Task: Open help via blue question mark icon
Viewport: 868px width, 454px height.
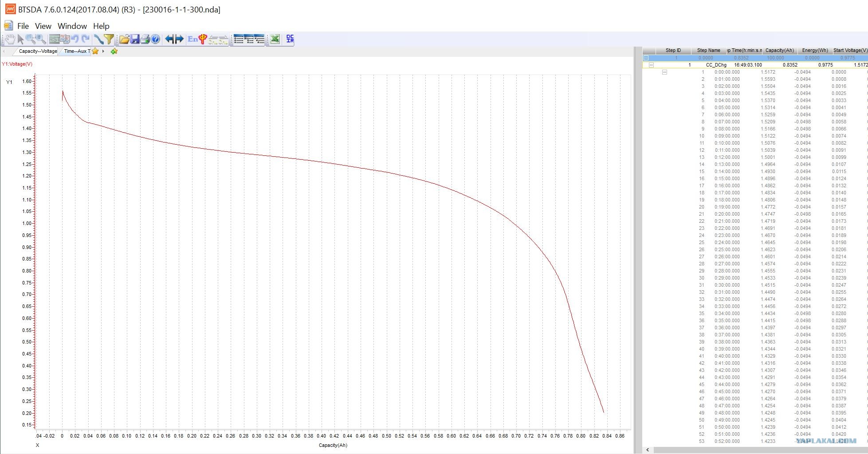Action: [x=155, y=39]
